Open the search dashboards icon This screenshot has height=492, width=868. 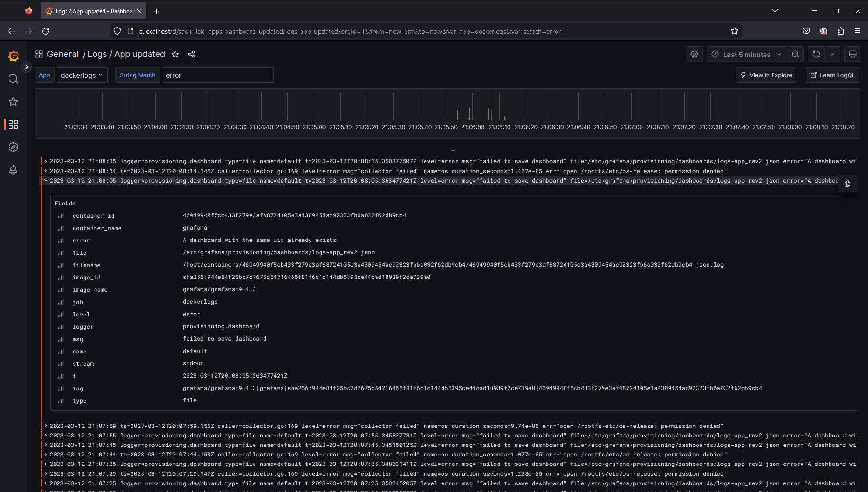point(13,79)
